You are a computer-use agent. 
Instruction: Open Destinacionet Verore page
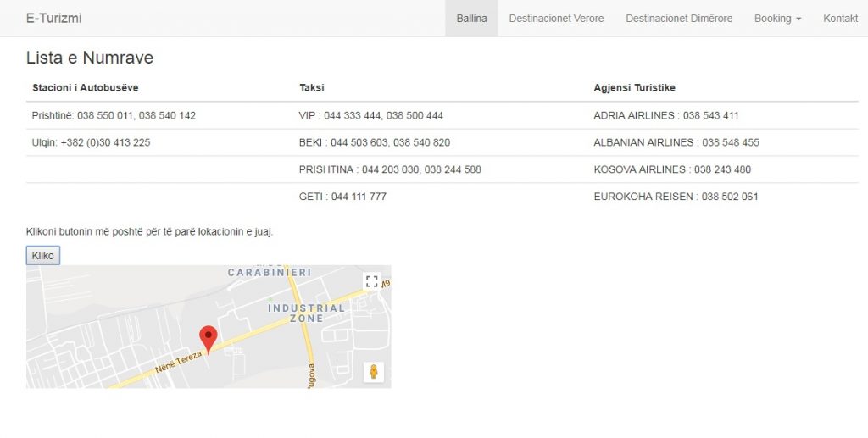coord(556,19)
